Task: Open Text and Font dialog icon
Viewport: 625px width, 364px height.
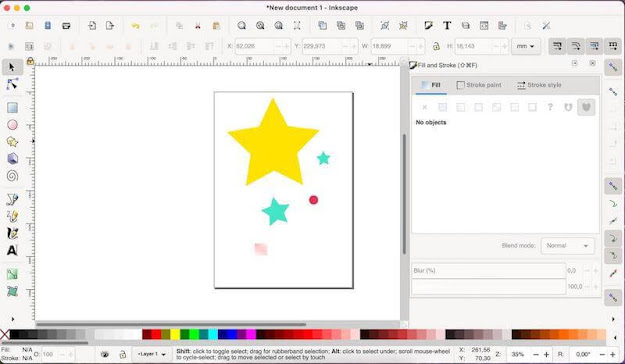Action: [447, 26]
